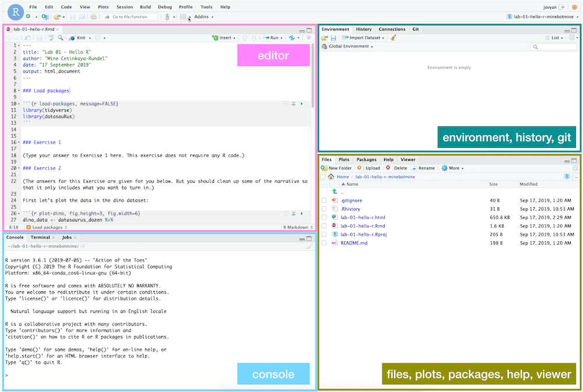Click inside the environment search field
Image resolution: width=583 pixels, height=392 pixels.
tap(554, 47)
